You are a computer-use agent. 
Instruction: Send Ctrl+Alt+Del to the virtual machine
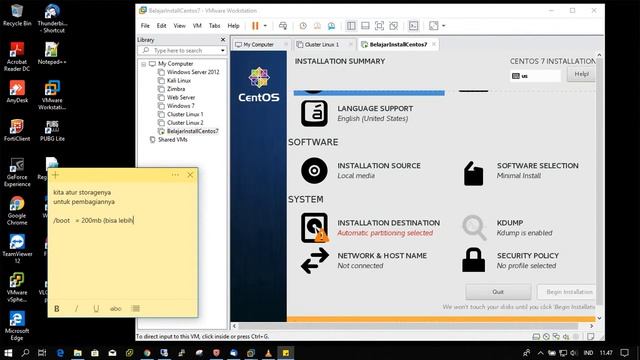coord(283,26)
